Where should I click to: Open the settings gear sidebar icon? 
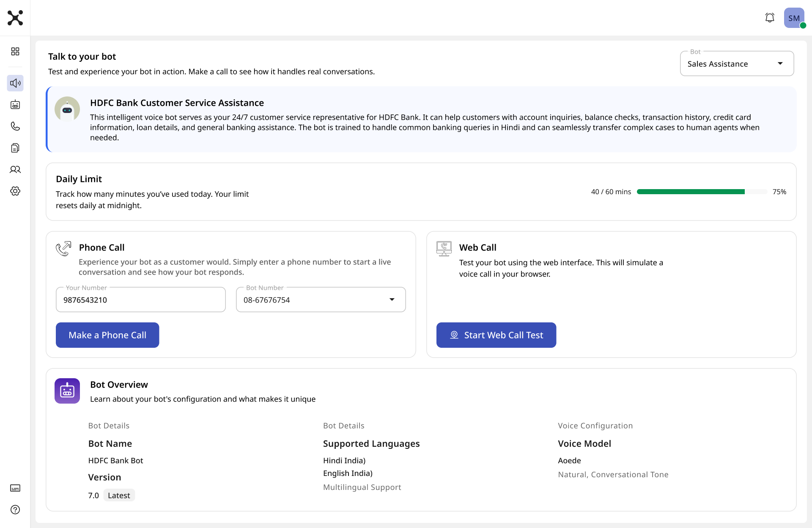click(15, 191)
